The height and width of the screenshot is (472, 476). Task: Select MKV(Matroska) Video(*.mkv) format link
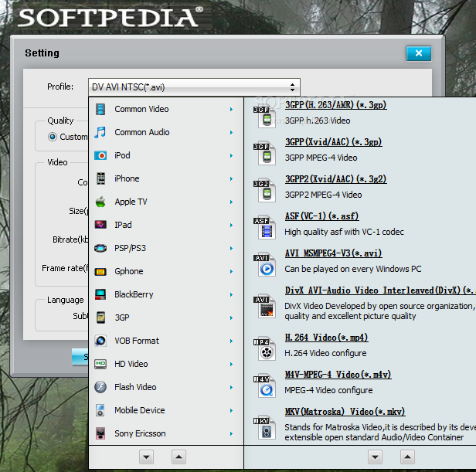(345, 412)
